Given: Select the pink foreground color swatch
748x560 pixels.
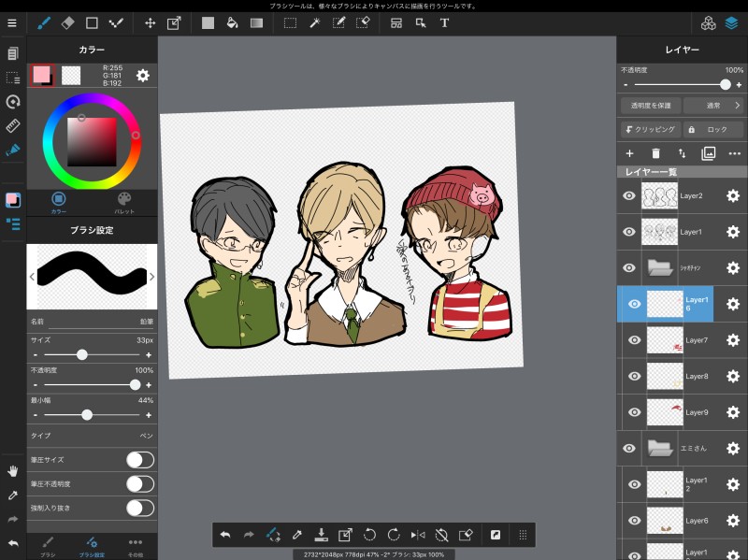Looking at the screenshot, I should (41, 75).
